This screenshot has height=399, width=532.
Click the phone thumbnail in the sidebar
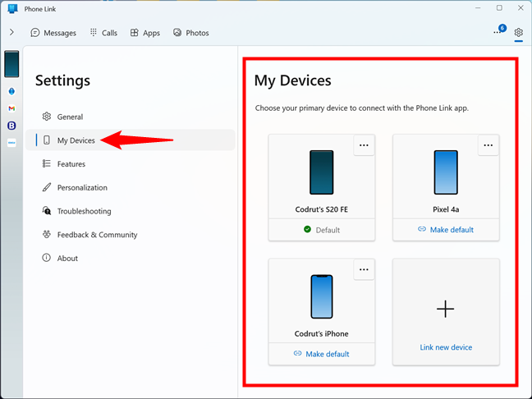pyautogui.click(x=11, y=64)
